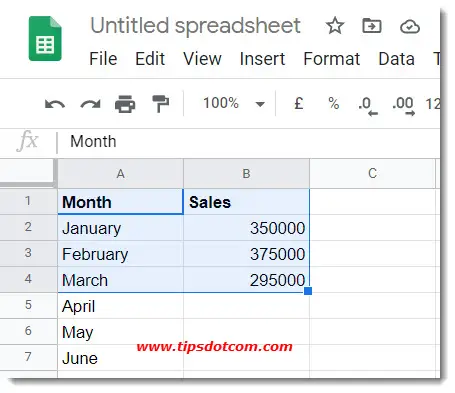The width and height of the screenshot is (455, 393).
Task: Open the move to folder icon
Action: [372, 26]
